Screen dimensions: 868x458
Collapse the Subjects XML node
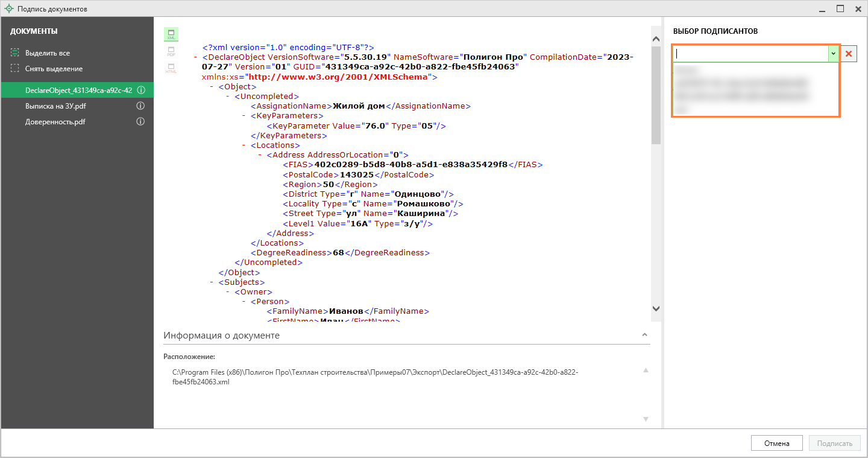tap(212, 282)
